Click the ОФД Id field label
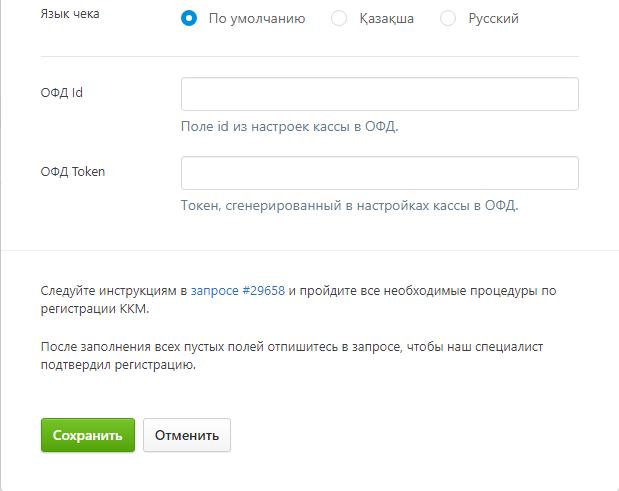Screen dimensions: 619x491 coord(62,93)
